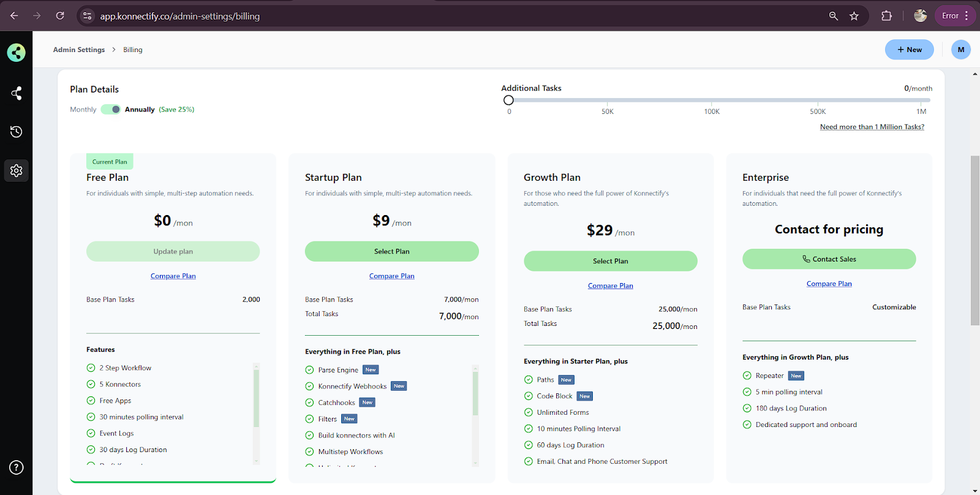Set Additional Tasks slider to 500K mark
Viewport: 980px width, 495px height.
coord(818,100)
